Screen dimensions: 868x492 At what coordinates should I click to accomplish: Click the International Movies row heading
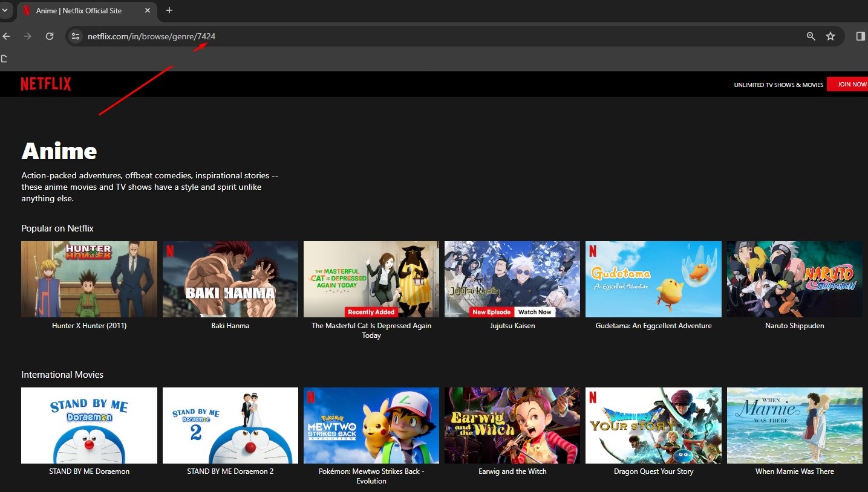point(62,375)
